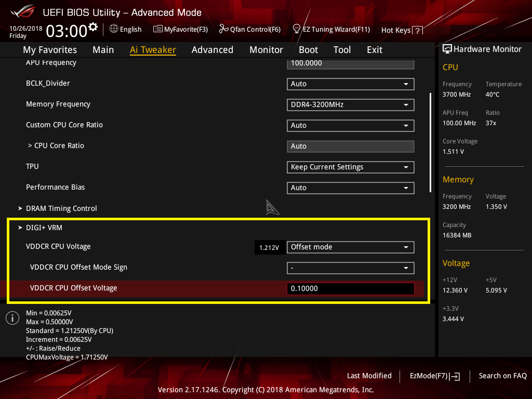532x399 pixels.
Task: Click the CPU Frequency 3700 MHz value
Action: [x=456, y=95]
